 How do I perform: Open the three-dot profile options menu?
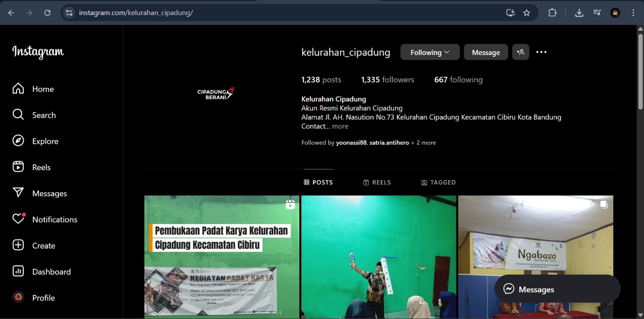click(541, 52)
